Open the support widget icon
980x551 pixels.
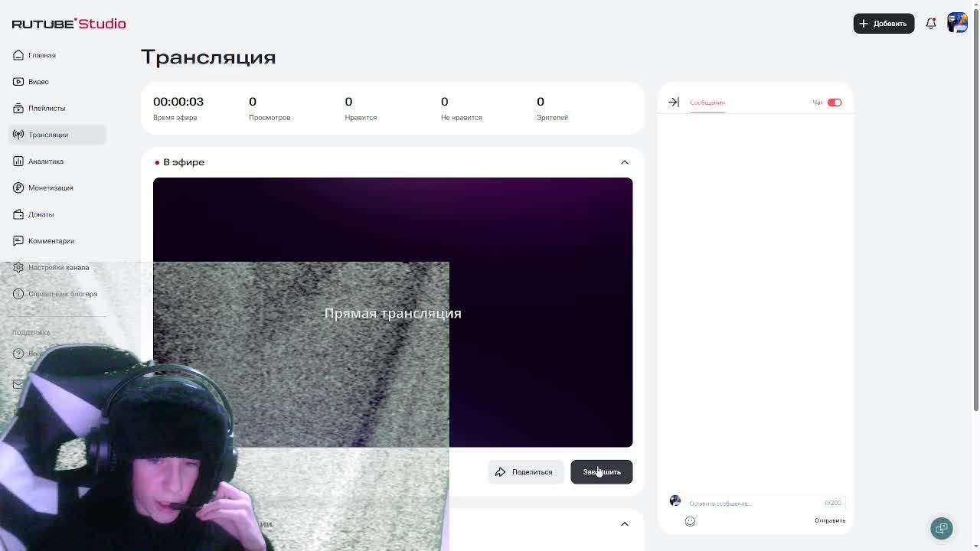942,529
